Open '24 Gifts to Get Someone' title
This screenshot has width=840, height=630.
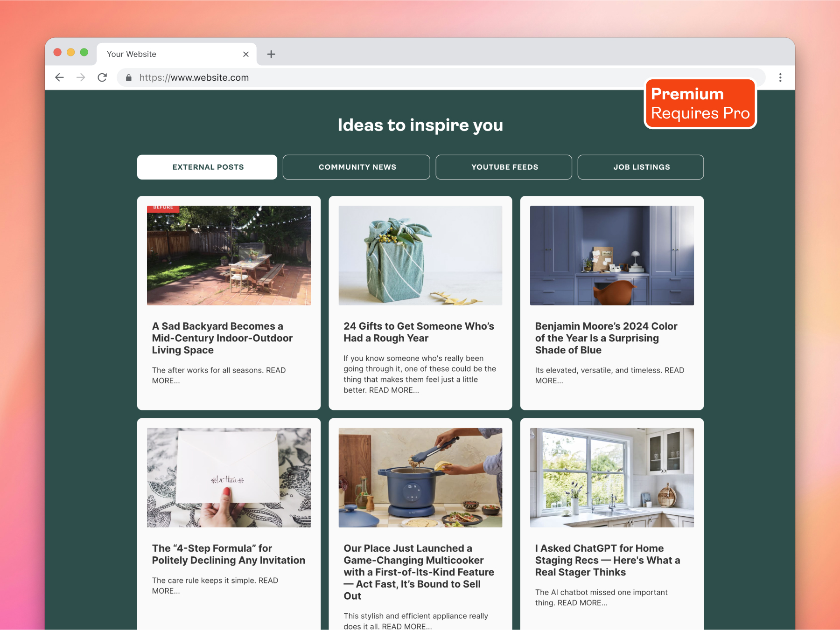click(419, 332)
